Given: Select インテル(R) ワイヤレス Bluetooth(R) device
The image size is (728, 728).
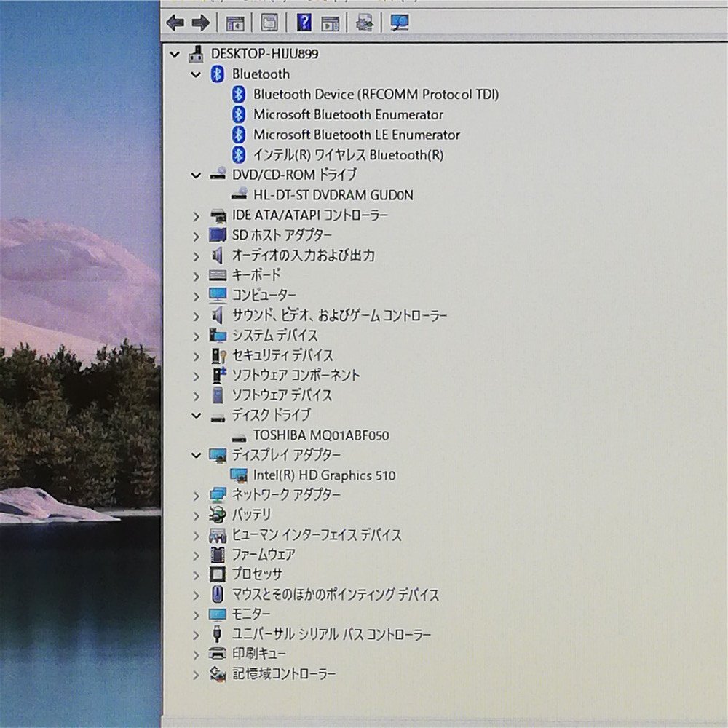Looking at the screenshot, I should coord(348,154).
